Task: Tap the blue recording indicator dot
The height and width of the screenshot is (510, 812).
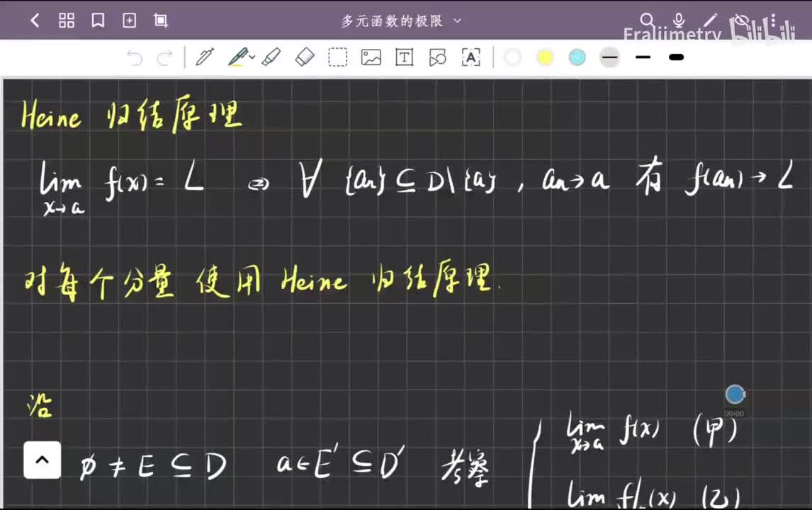Action: coord(735,395)
